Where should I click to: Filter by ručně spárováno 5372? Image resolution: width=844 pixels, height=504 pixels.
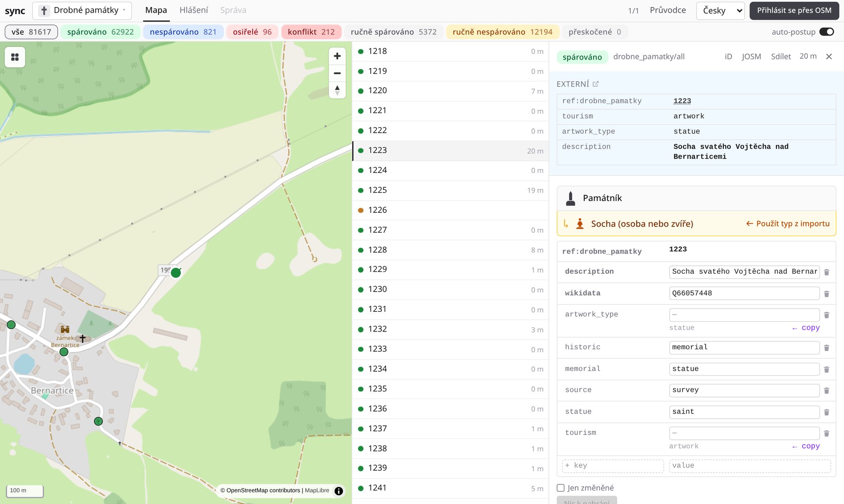393,32
